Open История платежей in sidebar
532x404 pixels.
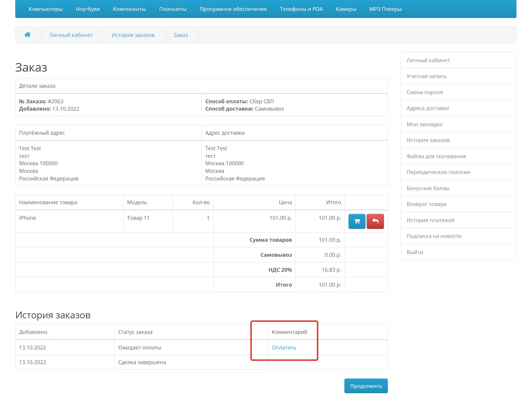tap(458, 220)
